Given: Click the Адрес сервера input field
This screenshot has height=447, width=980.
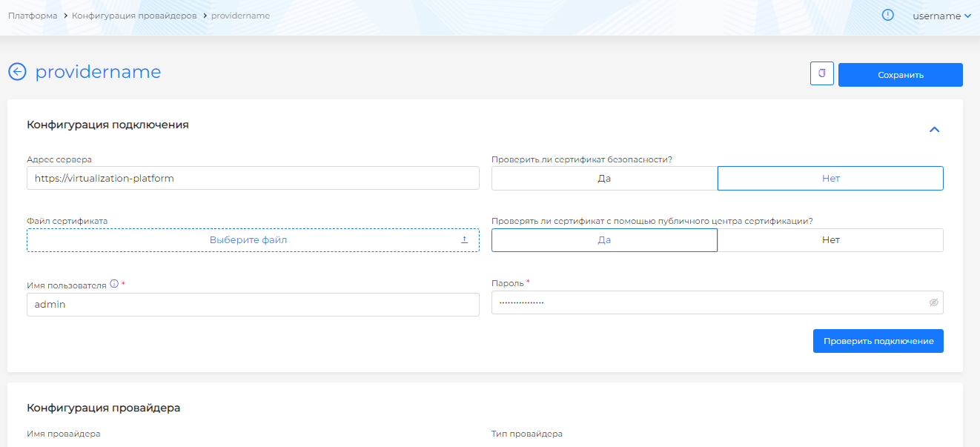Looking at the screenshot, I should 253,178.
